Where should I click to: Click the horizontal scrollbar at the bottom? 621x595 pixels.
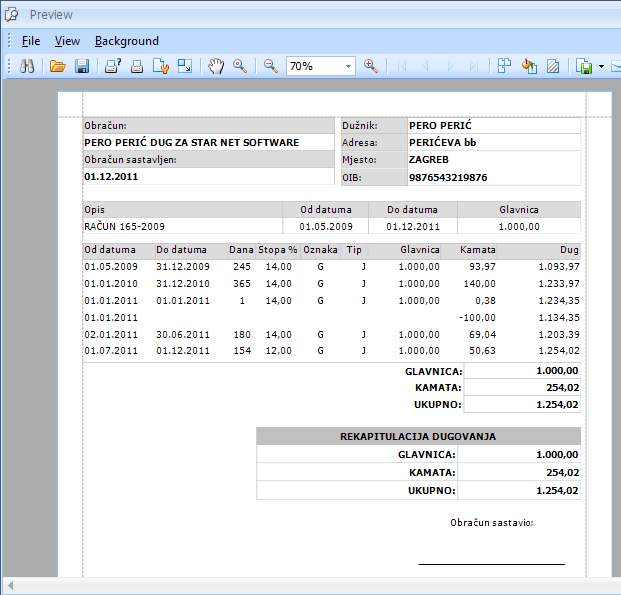[310, 585]
